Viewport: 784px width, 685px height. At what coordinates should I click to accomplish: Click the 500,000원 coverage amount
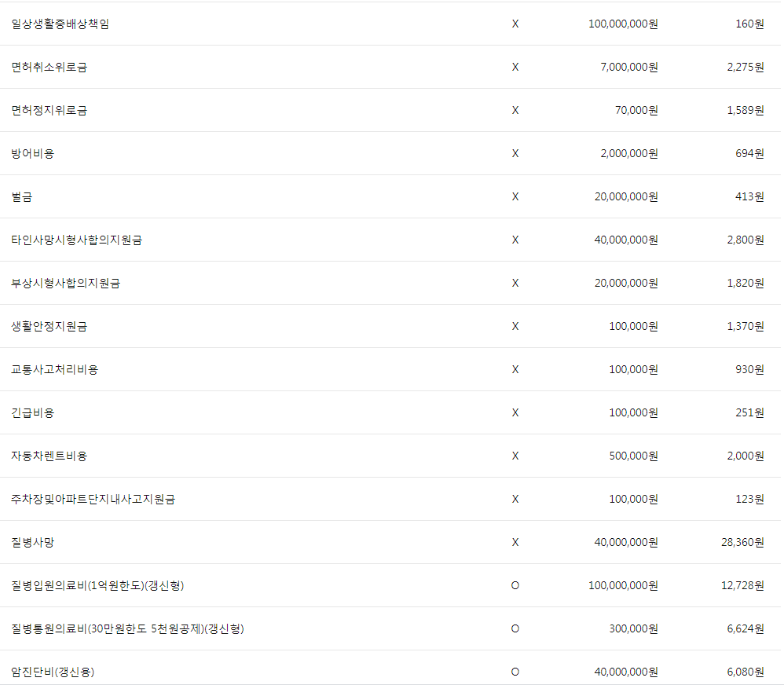coord(633,456)
